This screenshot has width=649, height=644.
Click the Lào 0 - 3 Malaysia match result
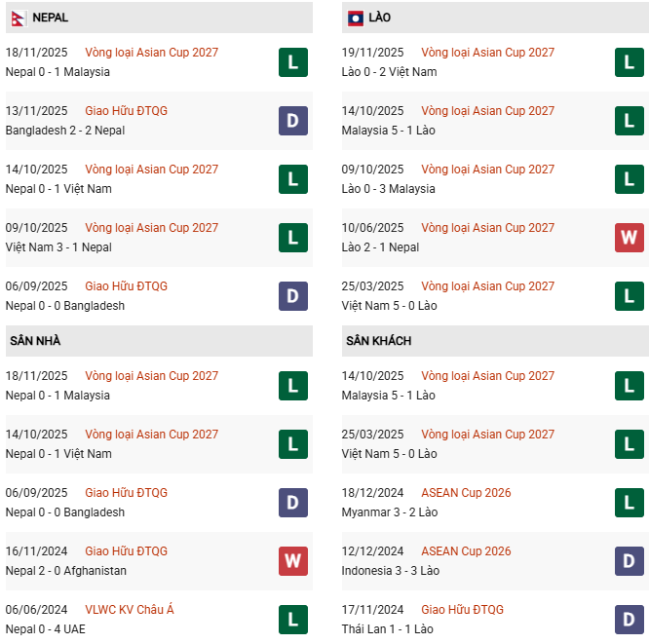[389, 189]
